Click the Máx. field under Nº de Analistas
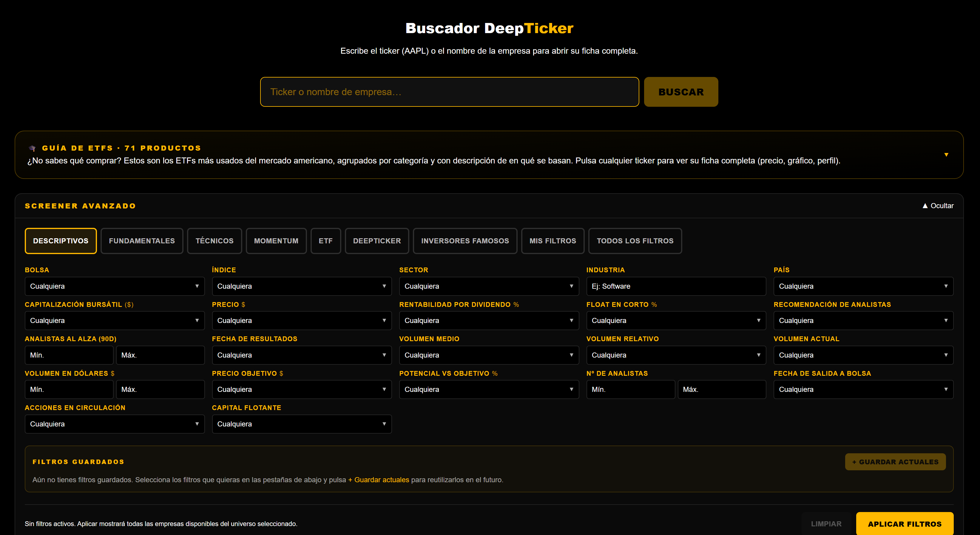980x535 pixels. coord(722,389)
